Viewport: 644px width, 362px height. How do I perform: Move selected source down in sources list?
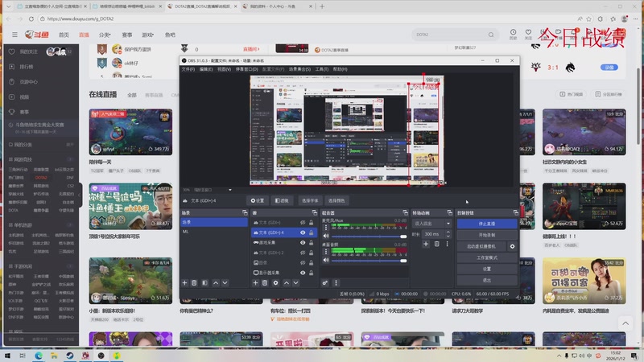pyautogui.click(x=295, y=283)
